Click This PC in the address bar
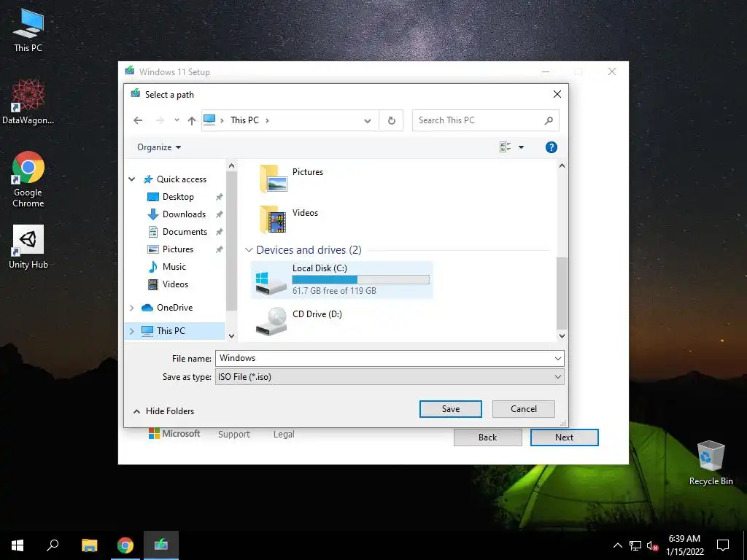This screenshot has width=747, height=560. click(x=244, y=120)
